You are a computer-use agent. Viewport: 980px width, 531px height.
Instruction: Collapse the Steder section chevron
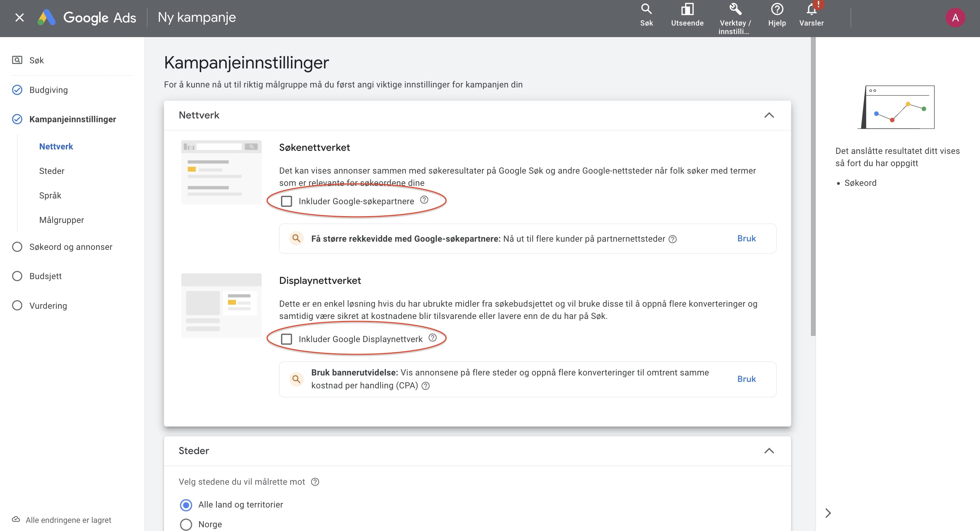click(769, 451)
